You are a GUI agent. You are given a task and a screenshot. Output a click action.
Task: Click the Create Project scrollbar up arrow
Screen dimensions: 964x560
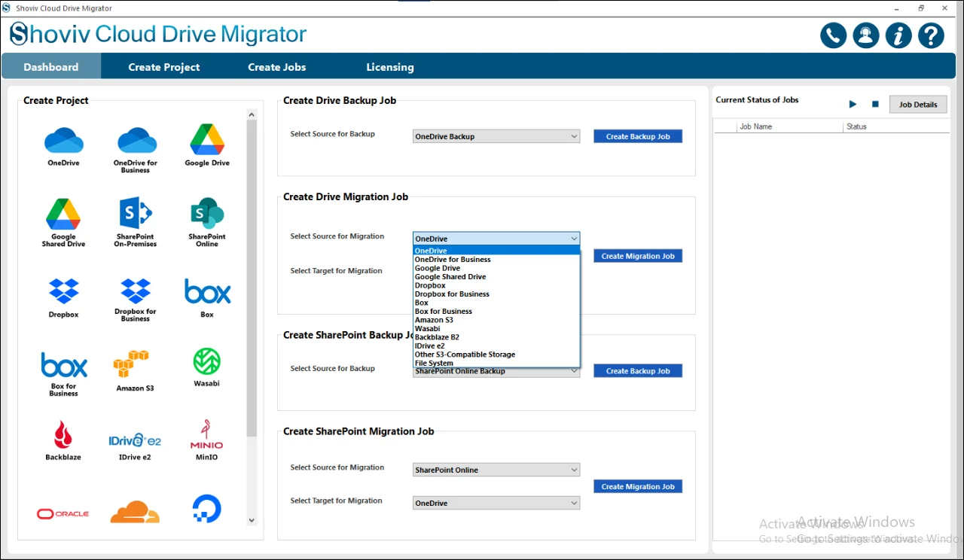[252, 114]
